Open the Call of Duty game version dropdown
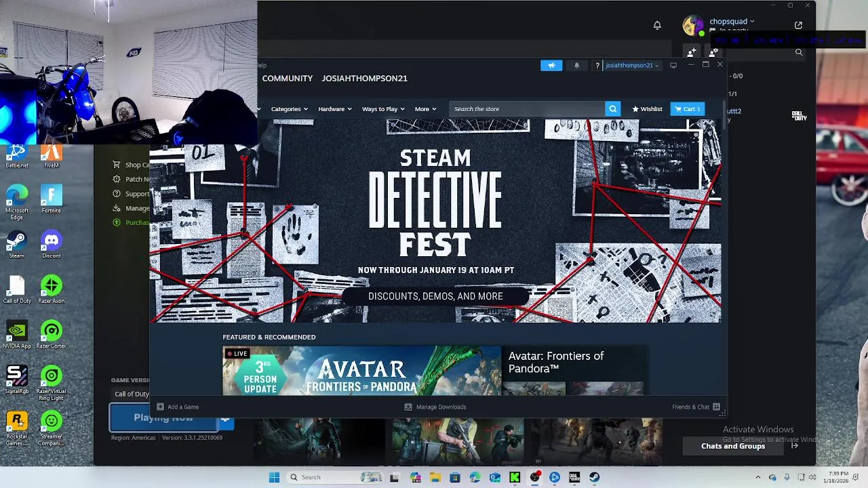This screenshot has height=488, width=868. point(132,394)
